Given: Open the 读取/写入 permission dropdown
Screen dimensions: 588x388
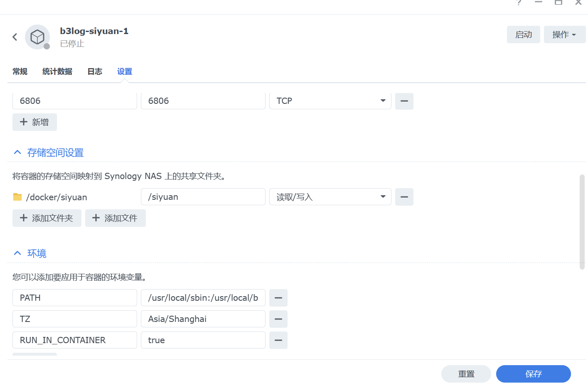Looking at the screenshot, I should coord(330,197).
